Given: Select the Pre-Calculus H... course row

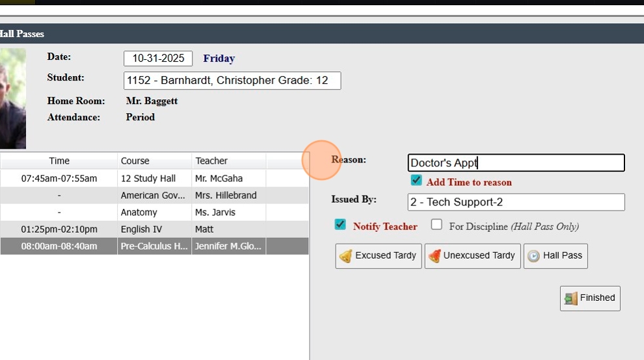Looking at the screenshot, I should (x=154, y=246).
